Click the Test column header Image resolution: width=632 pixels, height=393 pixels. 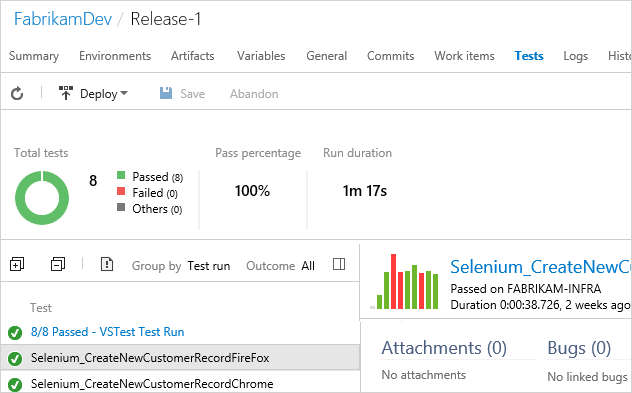click(x=41, y=308)
